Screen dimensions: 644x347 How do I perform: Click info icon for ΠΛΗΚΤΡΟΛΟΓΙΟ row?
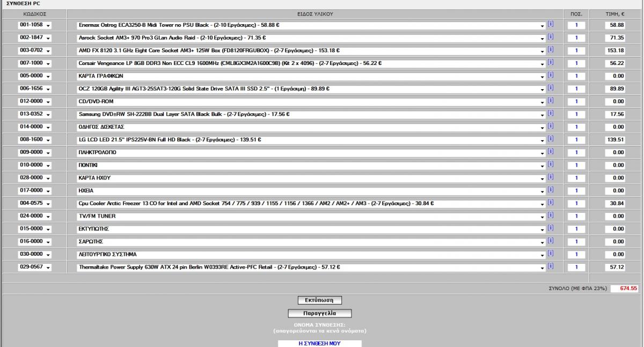550,152
